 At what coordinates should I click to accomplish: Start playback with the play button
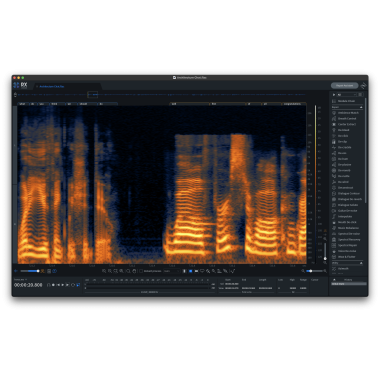(63, 285)
